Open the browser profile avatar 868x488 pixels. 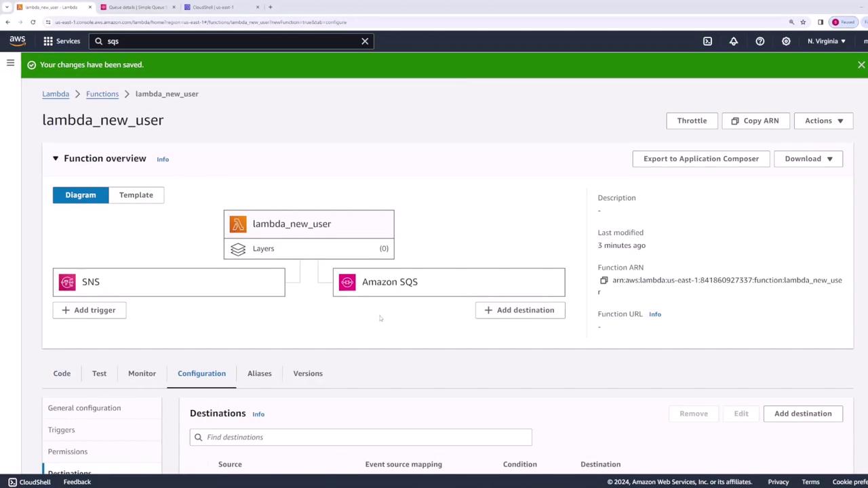tap(835, 22)
